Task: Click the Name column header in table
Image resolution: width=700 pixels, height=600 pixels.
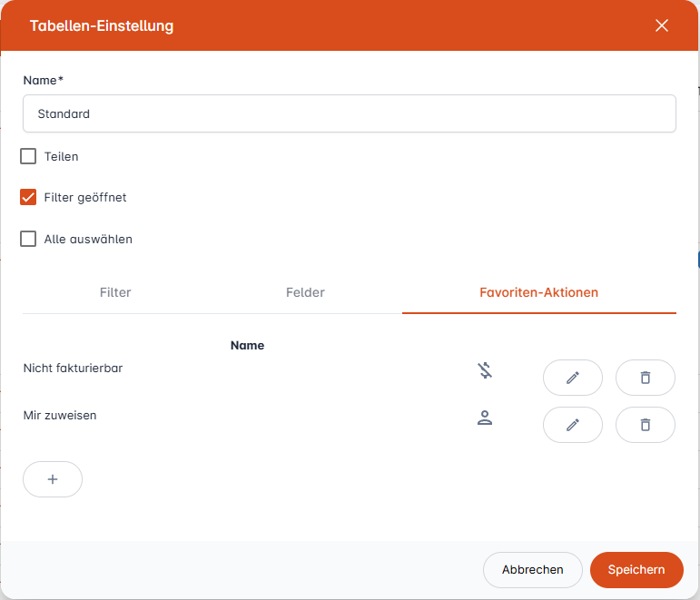Action: [x=247, y=346]
